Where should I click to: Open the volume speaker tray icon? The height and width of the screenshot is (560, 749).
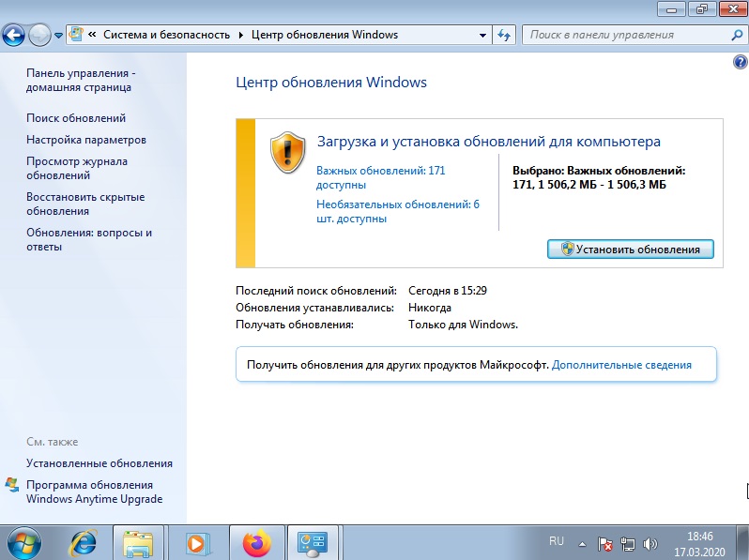click(x=650, y=543)
